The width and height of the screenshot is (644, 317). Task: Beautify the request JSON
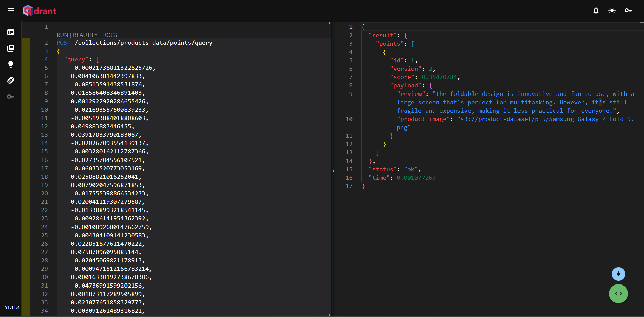click(x=85, y=35)
